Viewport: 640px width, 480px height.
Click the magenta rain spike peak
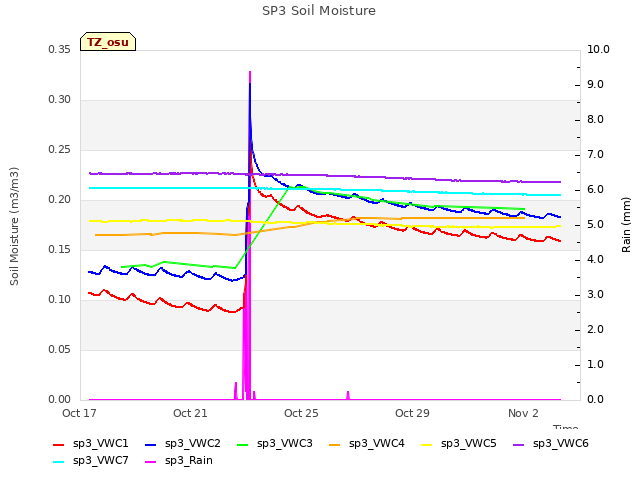[250, 73]
